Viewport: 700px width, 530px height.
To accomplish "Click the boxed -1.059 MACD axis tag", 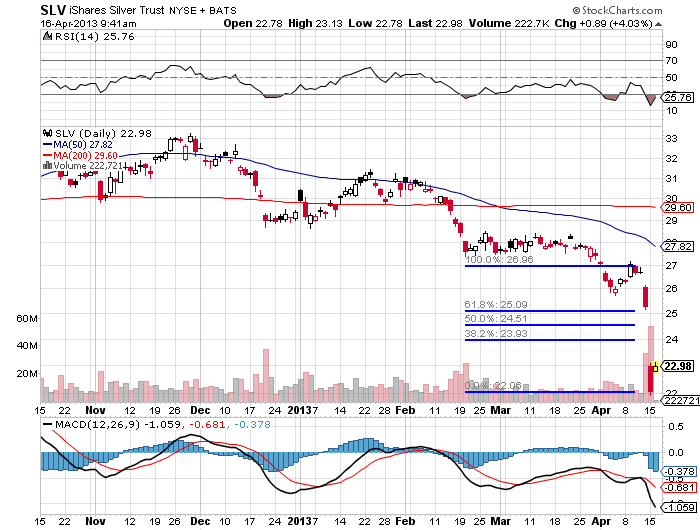I will pos(679,507).
